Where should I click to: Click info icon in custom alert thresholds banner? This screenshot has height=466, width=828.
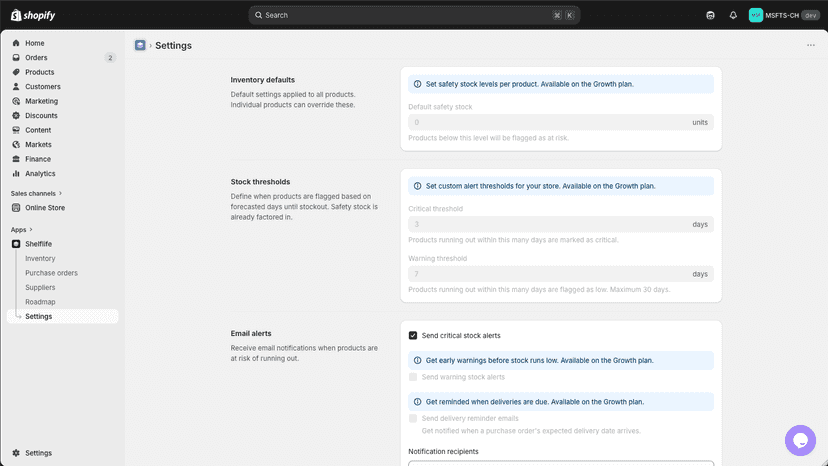tap(417, 186)
